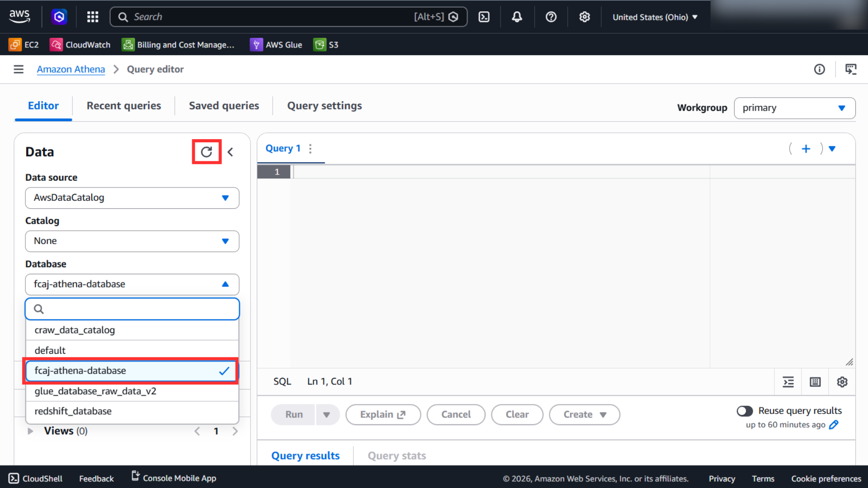Open keyboard shortcuts icon in editor
The height and width of the screenshot is (488, 868).
[815, 382]
